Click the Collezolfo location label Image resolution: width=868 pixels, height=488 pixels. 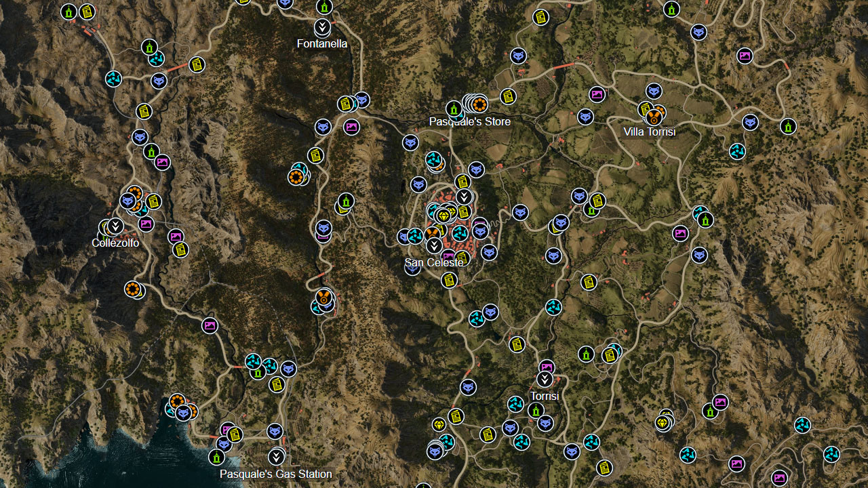click(115, 243)
